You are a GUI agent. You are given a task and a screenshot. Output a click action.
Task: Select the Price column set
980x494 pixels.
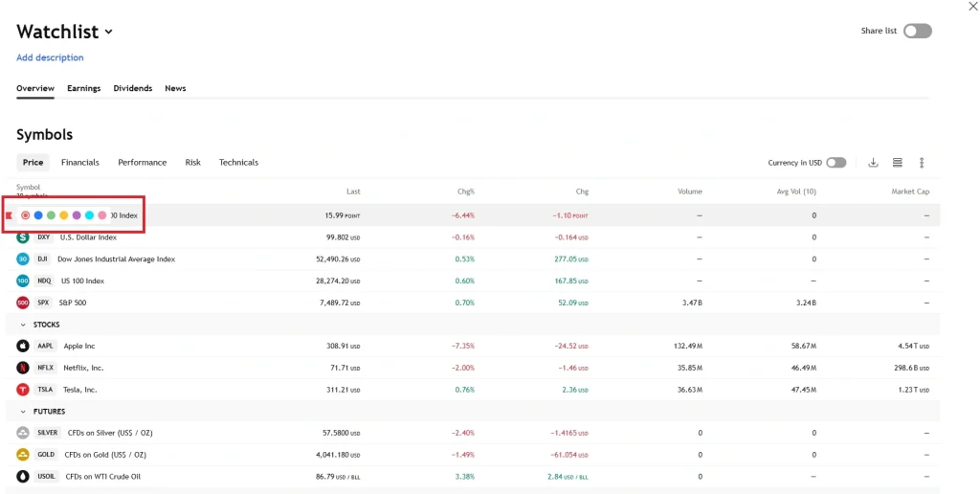click(x=33, y=163)
